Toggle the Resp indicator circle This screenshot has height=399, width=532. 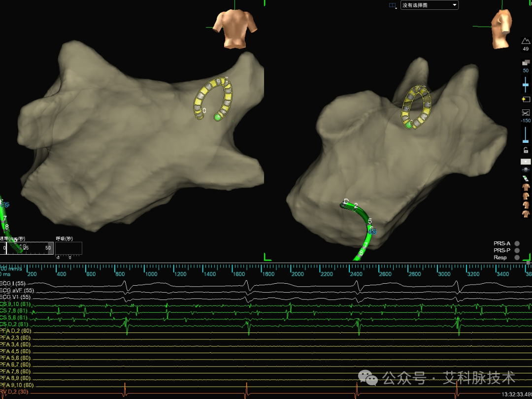click(x=517, y=258)
